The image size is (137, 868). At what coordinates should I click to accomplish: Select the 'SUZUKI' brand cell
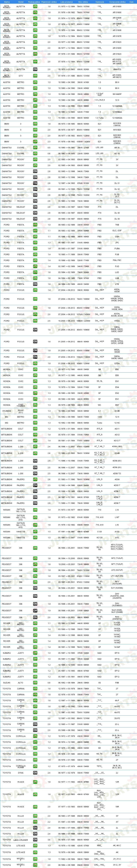pos(7,683)
